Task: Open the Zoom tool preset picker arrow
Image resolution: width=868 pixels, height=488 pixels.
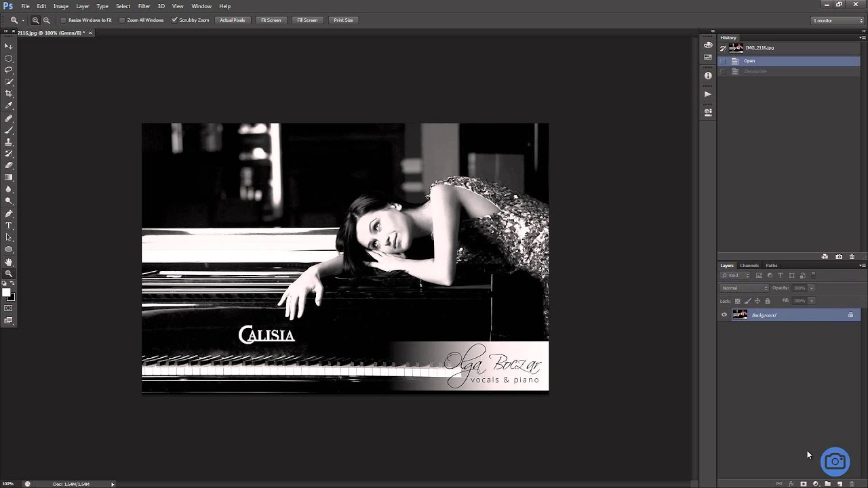Action: [23, 20]
